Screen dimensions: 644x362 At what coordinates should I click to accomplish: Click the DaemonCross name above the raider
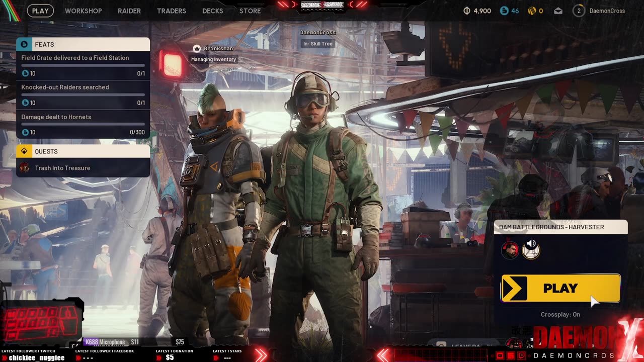318,33
